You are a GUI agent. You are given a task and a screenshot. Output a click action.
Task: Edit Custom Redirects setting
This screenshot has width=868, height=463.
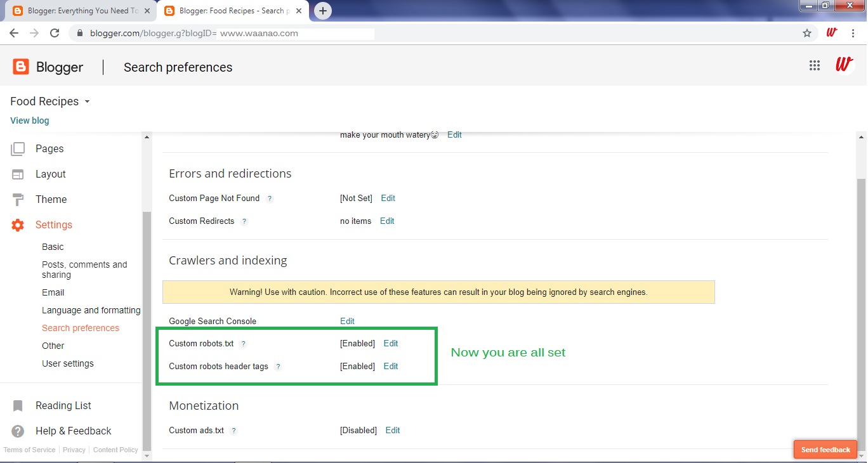pyautogui.click(x=387, y=221)
